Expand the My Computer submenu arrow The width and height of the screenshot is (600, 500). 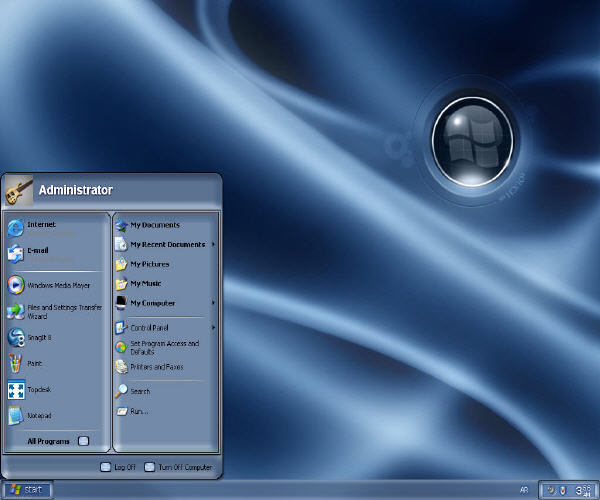tap(213, 303)
